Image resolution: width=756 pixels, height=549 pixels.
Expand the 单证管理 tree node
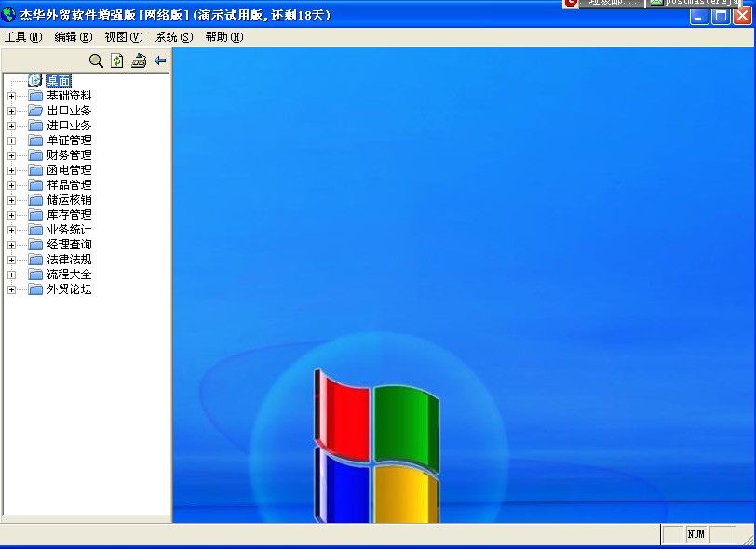tap(11, 141)
